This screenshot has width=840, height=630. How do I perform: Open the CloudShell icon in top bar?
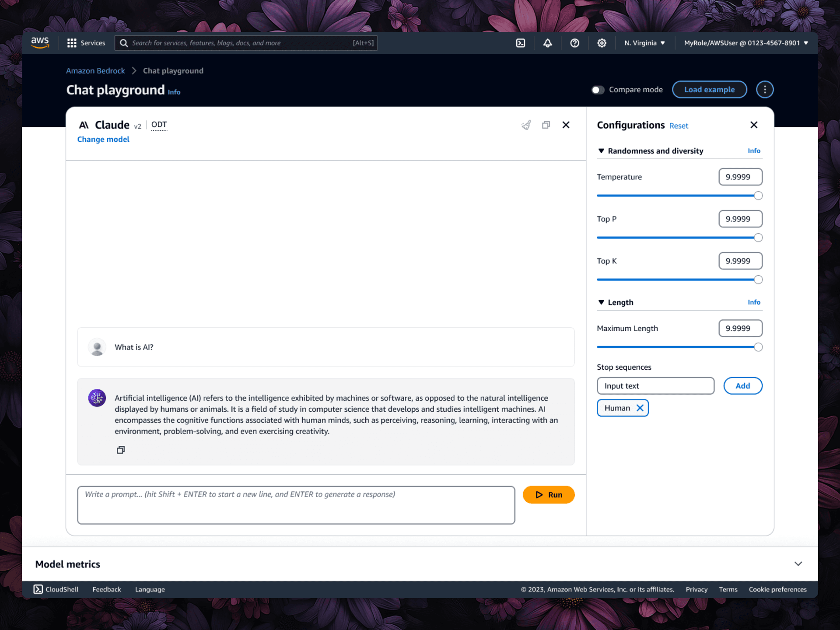[521, 43]
